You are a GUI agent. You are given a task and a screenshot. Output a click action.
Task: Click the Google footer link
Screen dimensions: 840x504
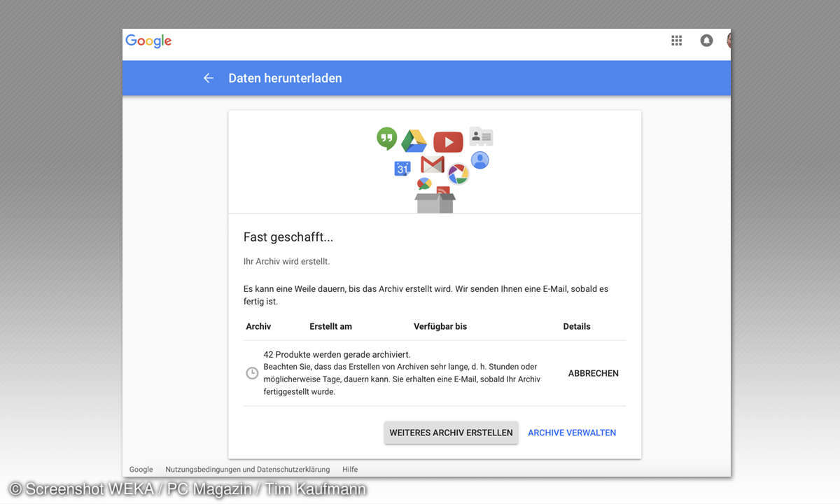coord(141,469)
